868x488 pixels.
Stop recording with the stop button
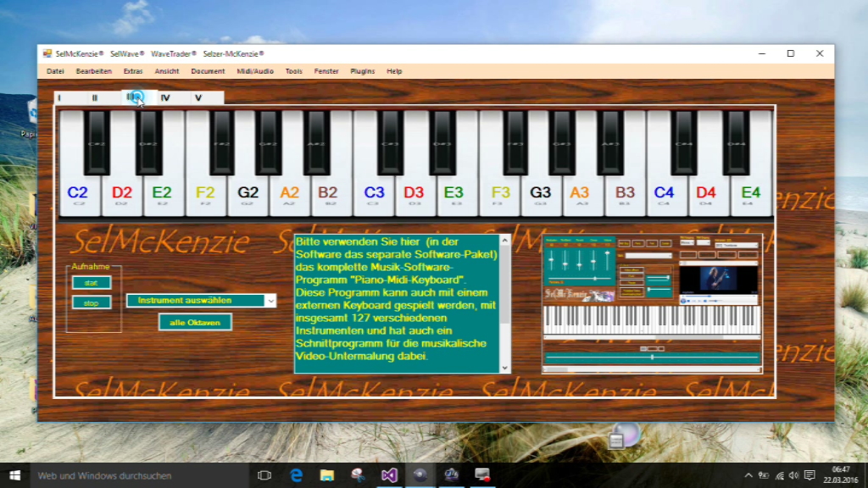tap(92, 302)
